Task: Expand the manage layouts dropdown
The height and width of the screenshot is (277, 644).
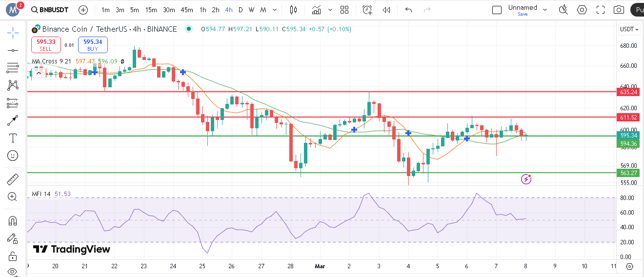Action: click(545, 10)
